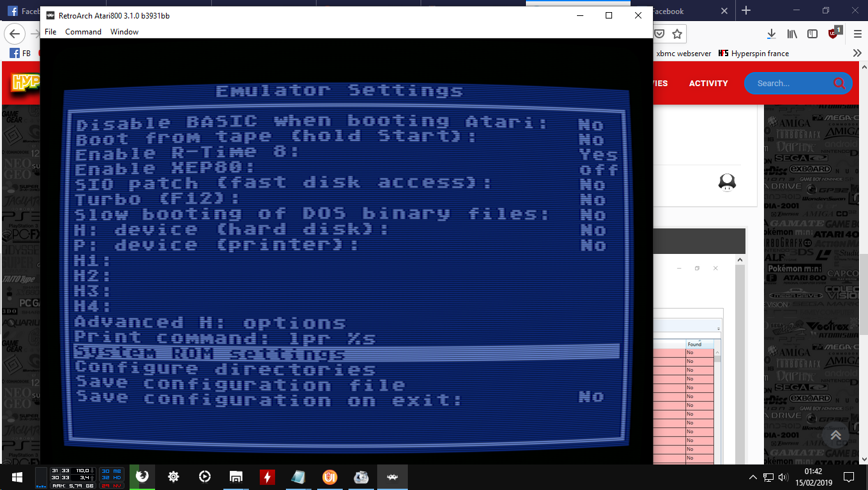
Task: Click the Pocket save icon
Action: tap(660, 34)
